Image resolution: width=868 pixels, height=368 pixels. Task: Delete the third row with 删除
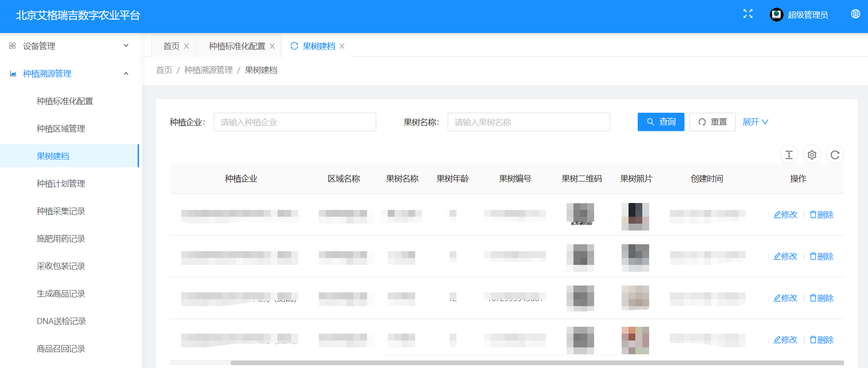click(x=822, y=298)
